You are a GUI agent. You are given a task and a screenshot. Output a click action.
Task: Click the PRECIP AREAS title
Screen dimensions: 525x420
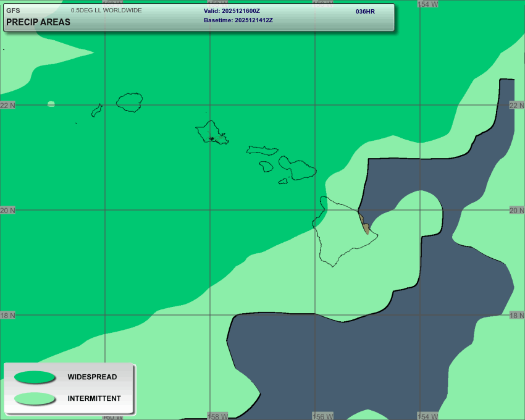[x=38, y=22]
